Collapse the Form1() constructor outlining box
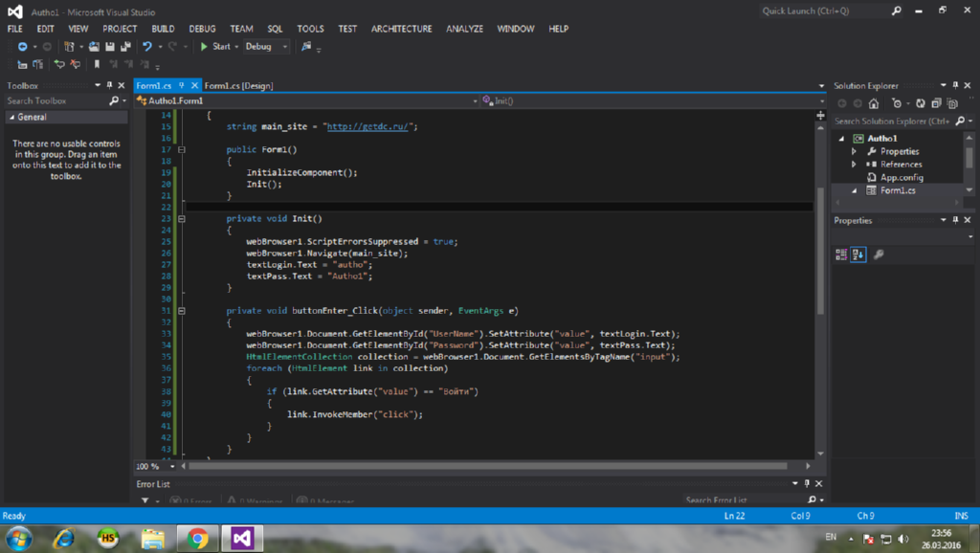The height and width of the screenshot is (553, 980). click(x=181, y=150)
